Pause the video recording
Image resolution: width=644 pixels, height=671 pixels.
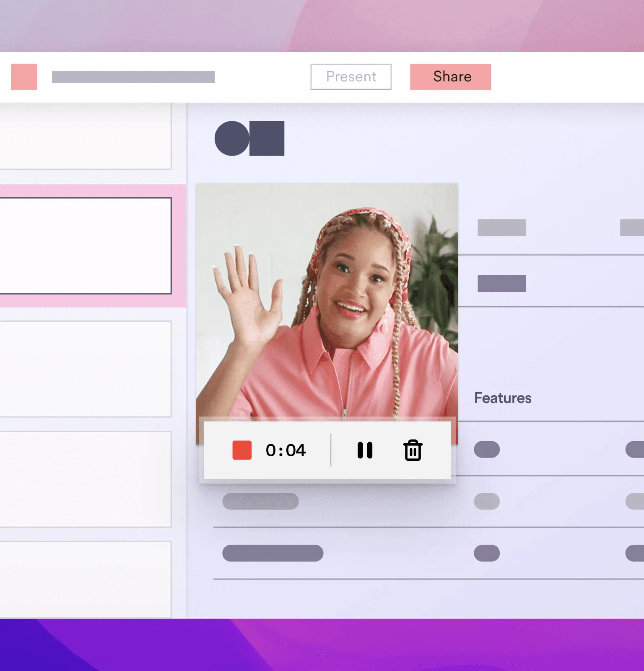point(365,450)
